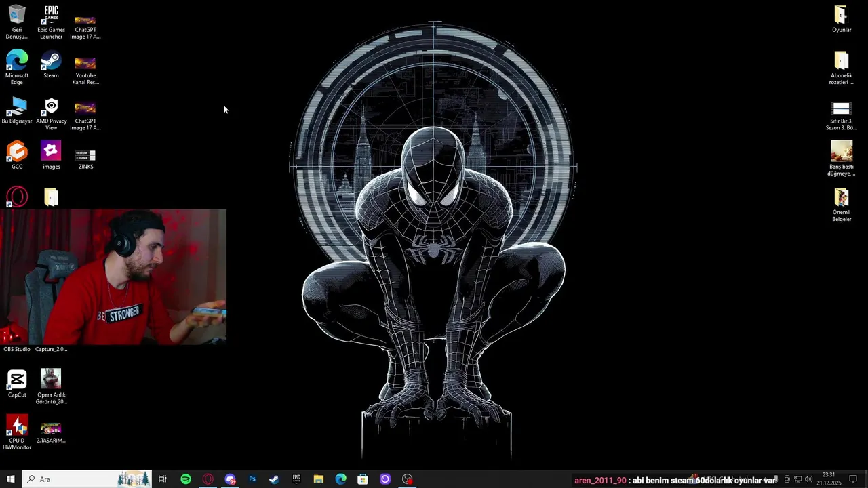Open Steam from the taskbar
Viewport: 868px width, 488px height.
pos(274,479)
